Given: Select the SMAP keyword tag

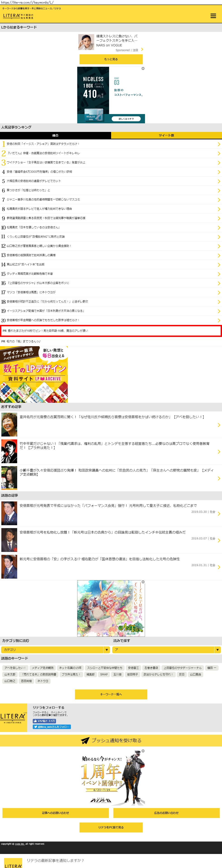Looking at the screenshot, I should coord(104,674).
